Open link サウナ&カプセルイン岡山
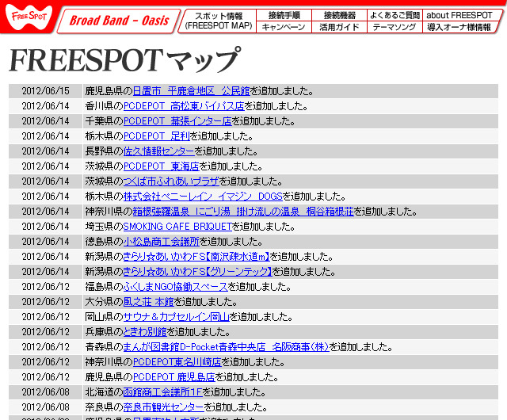Screen dimensions: 507x420 [176, 317]
